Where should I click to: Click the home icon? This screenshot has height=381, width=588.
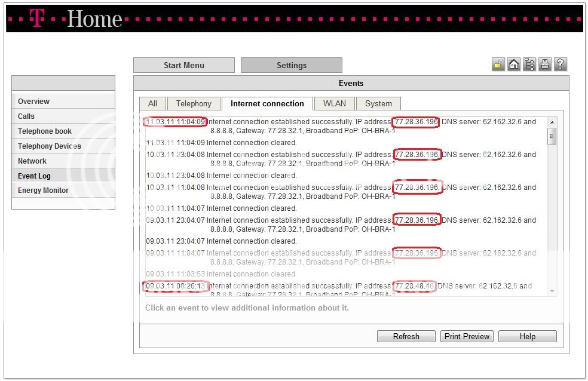click(x=514, y=64)
